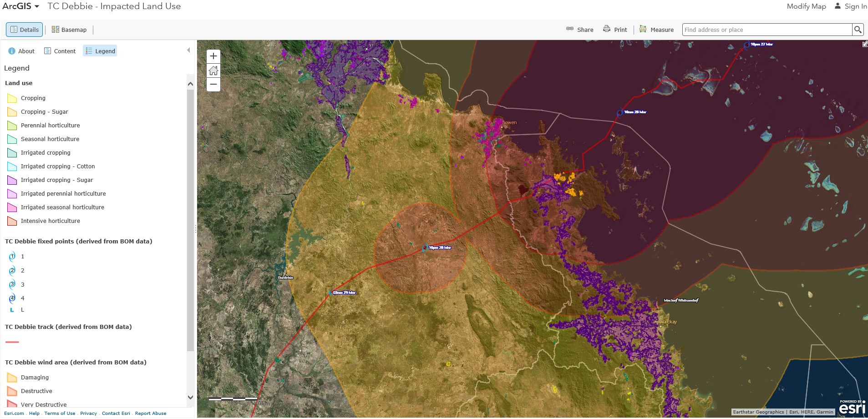This screenshot has height=419, width=868.
Task: Switch to the Content tab
Action: pyautogui.click(x=60, y=51)
